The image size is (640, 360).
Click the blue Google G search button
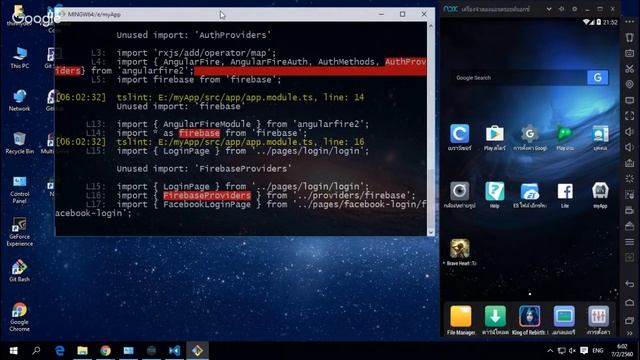point(598,78)
